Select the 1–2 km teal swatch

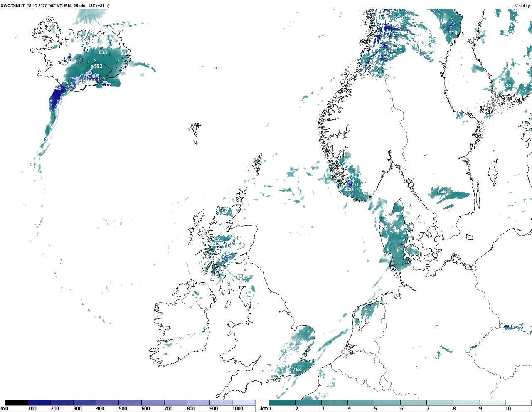click(x=282, y=403)
